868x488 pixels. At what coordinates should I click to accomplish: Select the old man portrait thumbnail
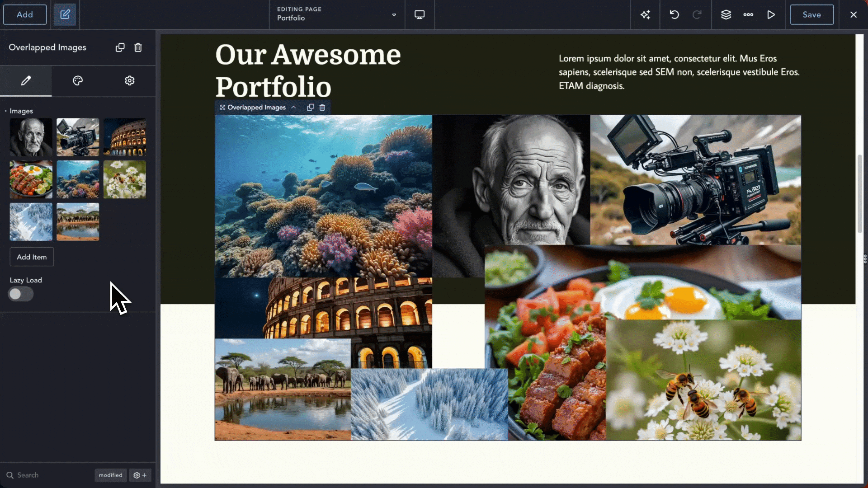tap(31, 137)
